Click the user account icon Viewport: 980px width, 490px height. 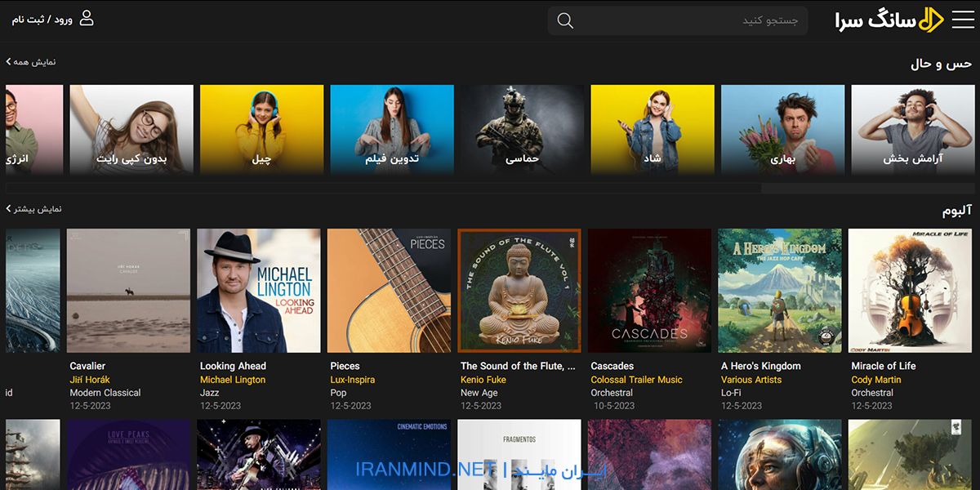pyautogui.click(x=87, y=18)
